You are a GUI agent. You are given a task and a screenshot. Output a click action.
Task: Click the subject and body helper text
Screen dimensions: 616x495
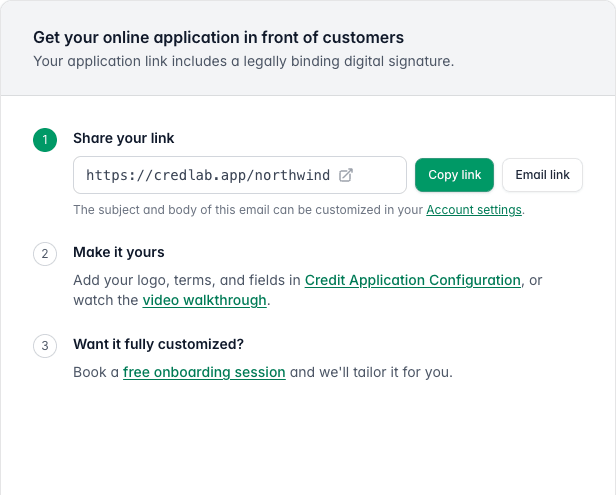tap(248, 210)
